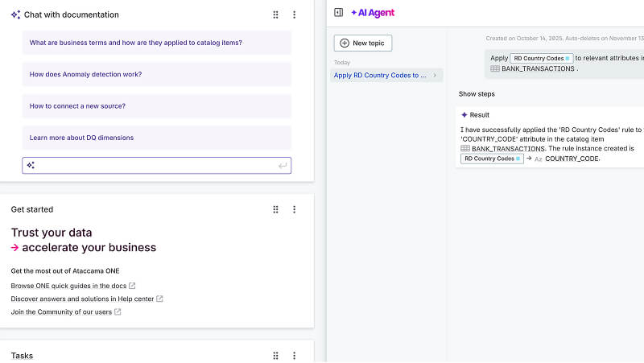The image size is (644, 363).
Task: Choose 'How to connect a new source?' suggestion
Action: tap(156, 106)
